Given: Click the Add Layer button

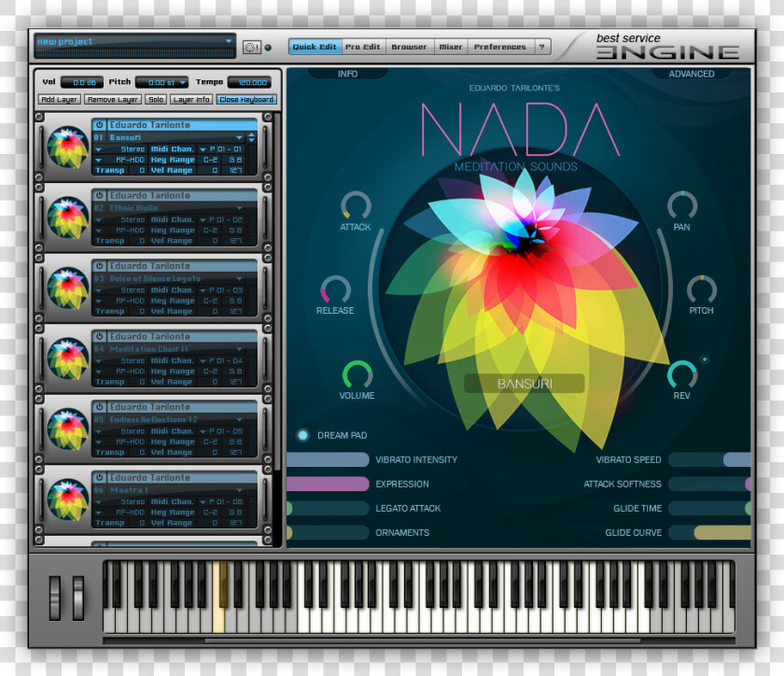Looking at the screenshot, I should (59, 100).
